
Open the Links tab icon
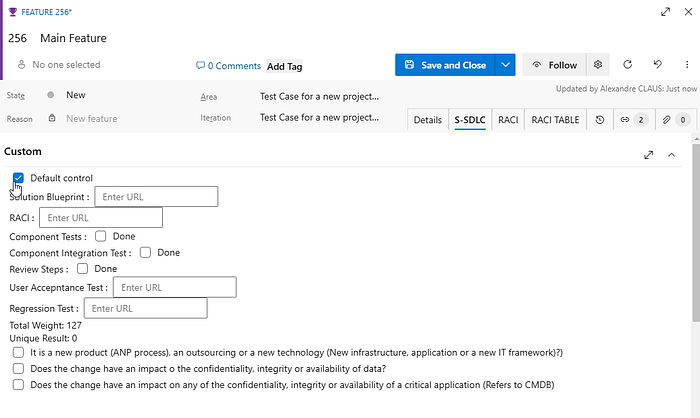[633, 120]
